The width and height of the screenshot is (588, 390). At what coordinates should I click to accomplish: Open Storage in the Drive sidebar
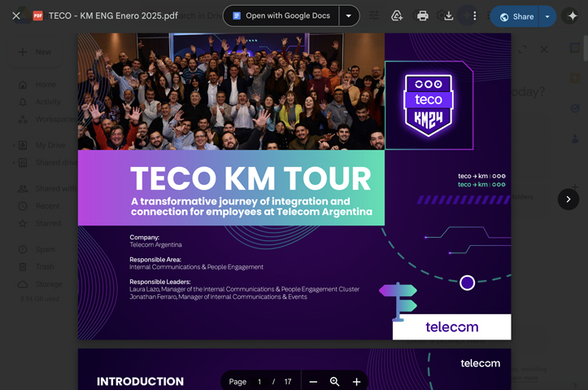[x=49, y=284]
